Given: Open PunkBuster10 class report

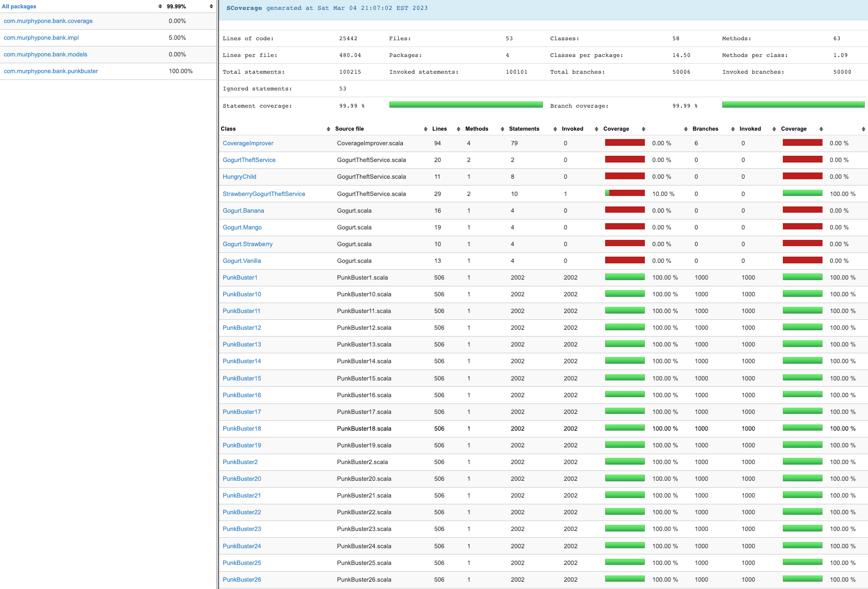Looking at the screenshot, I should click(x=242, y=294).
